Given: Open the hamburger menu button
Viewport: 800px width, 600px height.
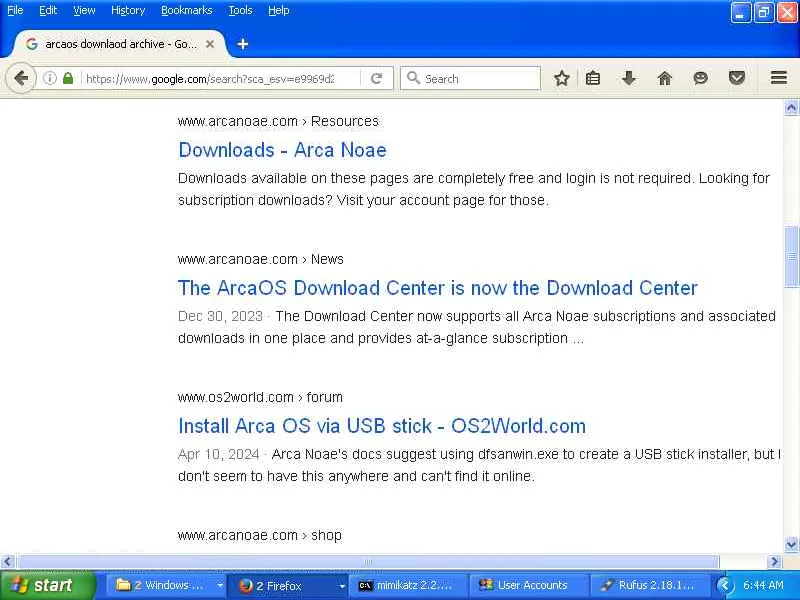Looking at the screenshot, I should (779, 78).
